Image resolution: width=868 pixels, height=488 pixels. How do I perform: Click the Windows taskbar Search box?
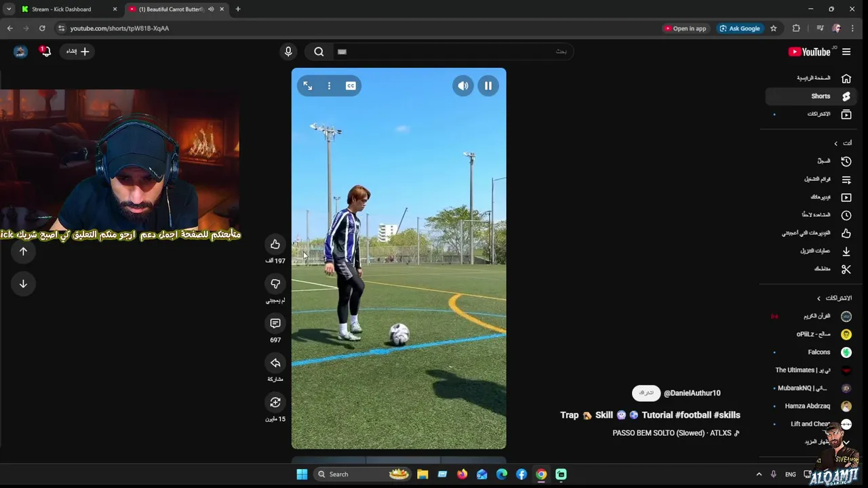(363, 474)
